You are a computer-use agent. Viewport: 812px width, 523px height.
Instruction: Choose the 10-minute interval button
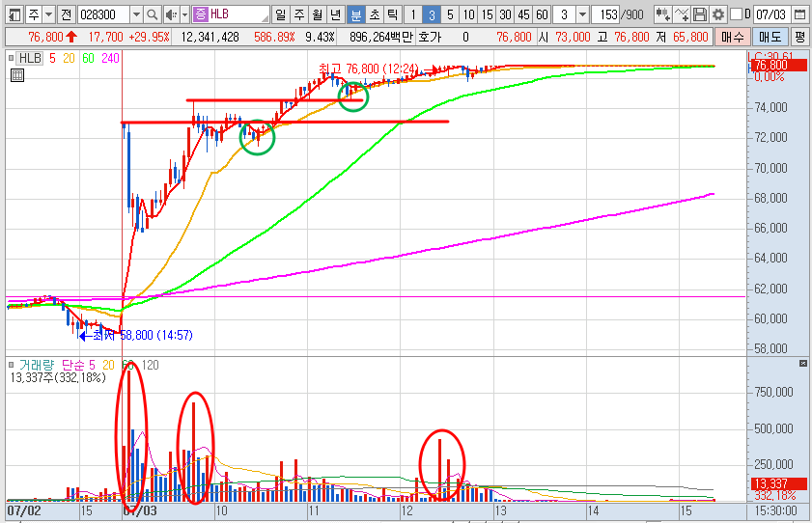point(468,14)
